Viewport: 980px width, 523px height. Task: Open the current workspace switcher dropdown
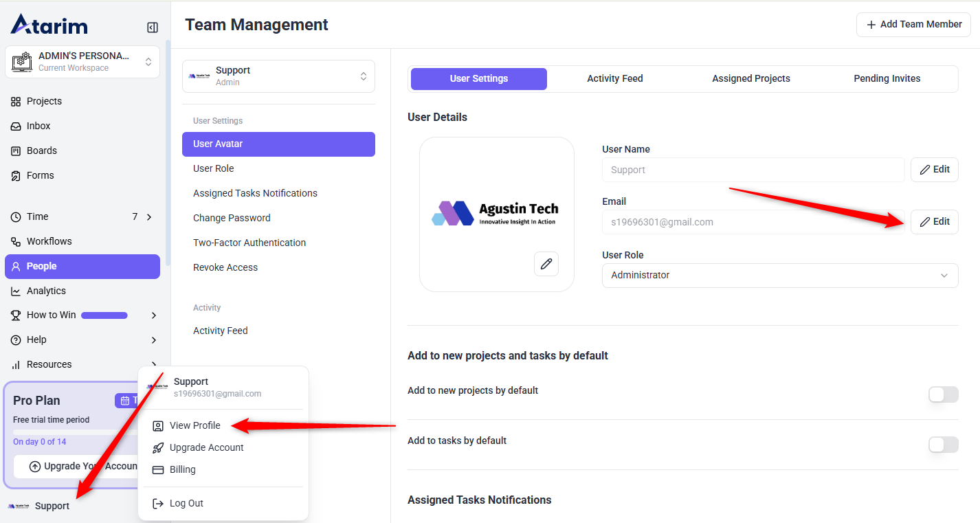click(x=82, y=62)
